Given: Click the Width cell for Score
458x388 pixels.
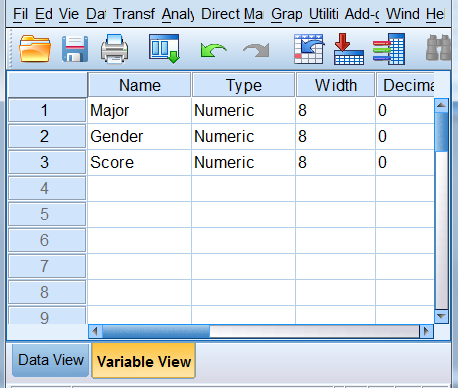Looking at the screenshot, I should [x=335, y=162].
